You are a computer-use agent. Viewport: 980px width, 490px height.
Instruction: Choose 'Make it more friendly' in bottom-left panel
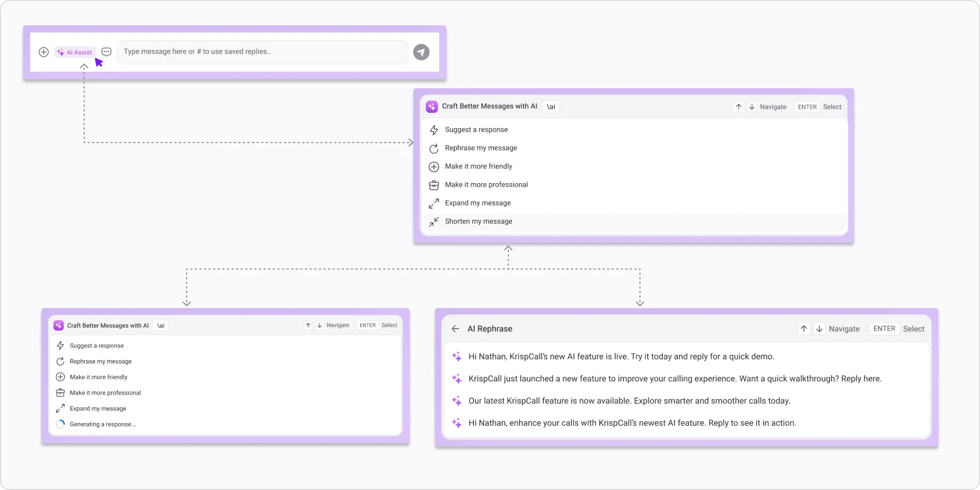point(226,377)
